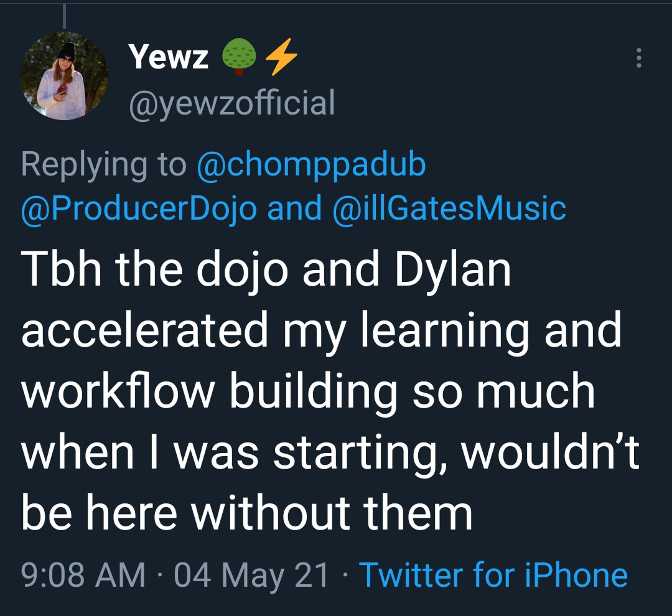Click the 'be here without them' closing line
672x616 pixels.
(247, 513)
